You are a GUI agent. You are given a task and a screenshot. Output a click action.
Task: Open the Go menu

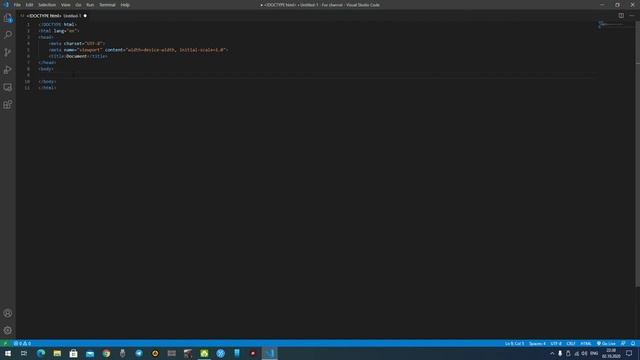78,5
